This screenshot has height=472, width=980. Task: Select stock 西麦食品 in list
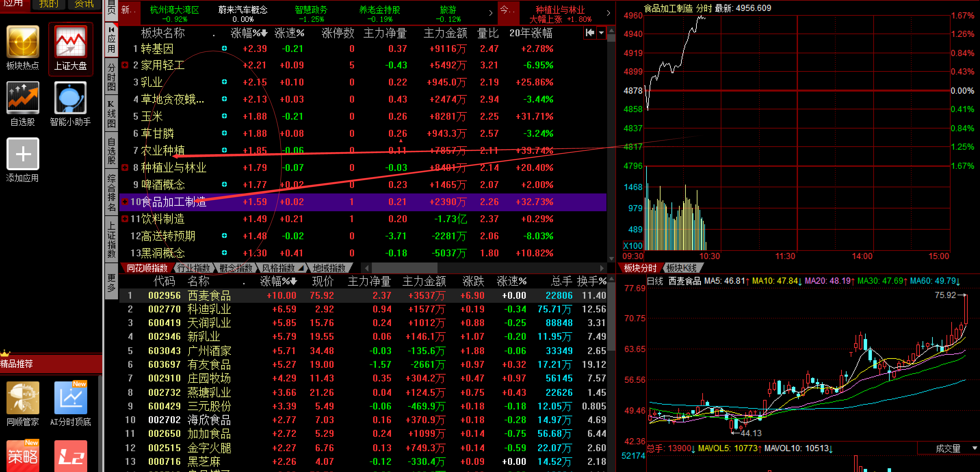[x=209, y=295]
